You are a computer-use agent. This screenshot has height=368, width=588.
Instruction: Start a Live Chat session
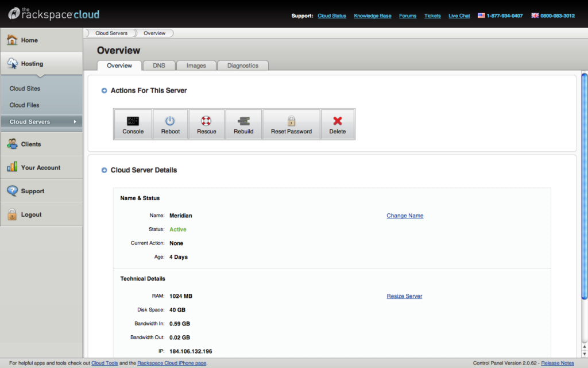tap(459, 16)
